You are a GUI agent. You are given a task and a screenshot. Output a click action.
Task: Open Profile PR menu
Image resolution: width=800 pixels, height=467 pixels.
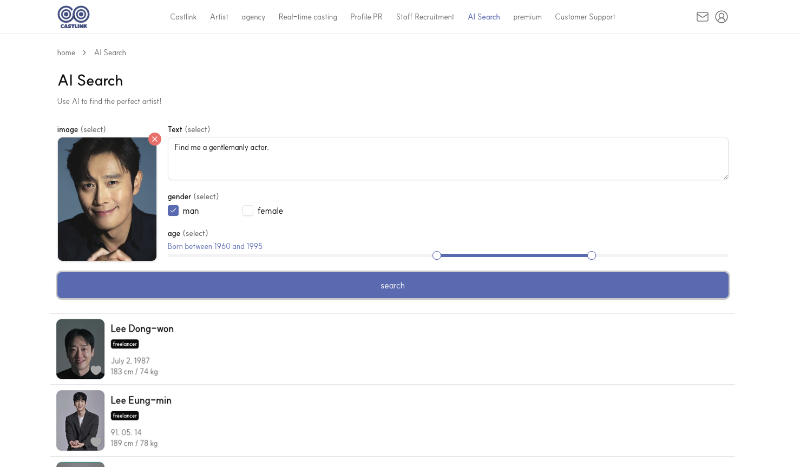366,17
